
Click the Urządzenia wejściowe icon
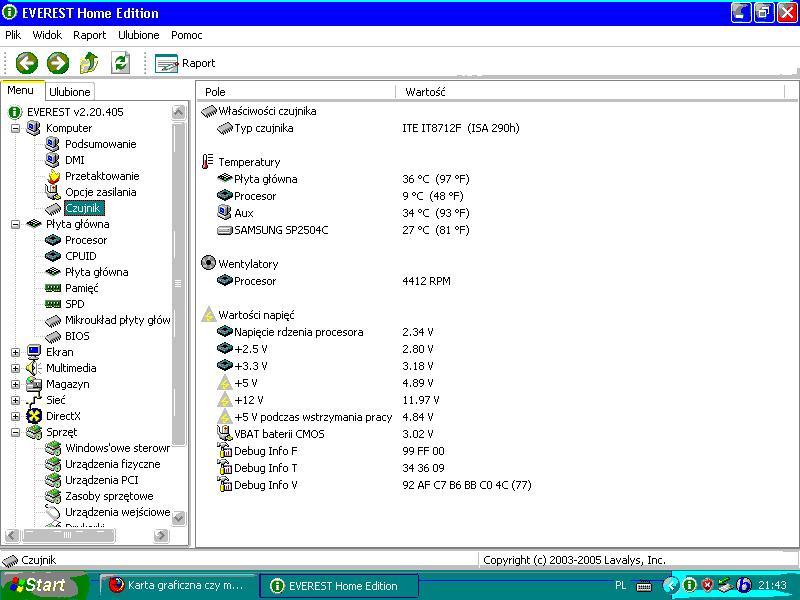[x=53, y=512]
